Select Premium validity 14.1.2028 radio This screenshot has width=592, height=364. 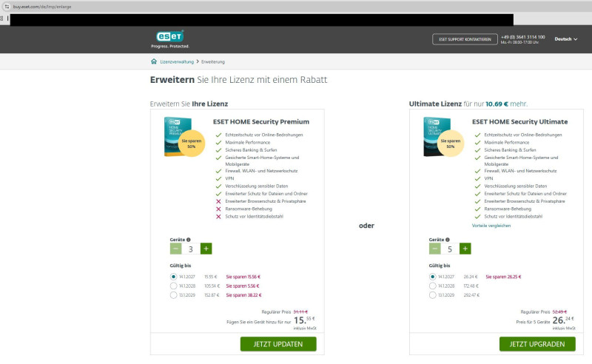coord(173,286)
